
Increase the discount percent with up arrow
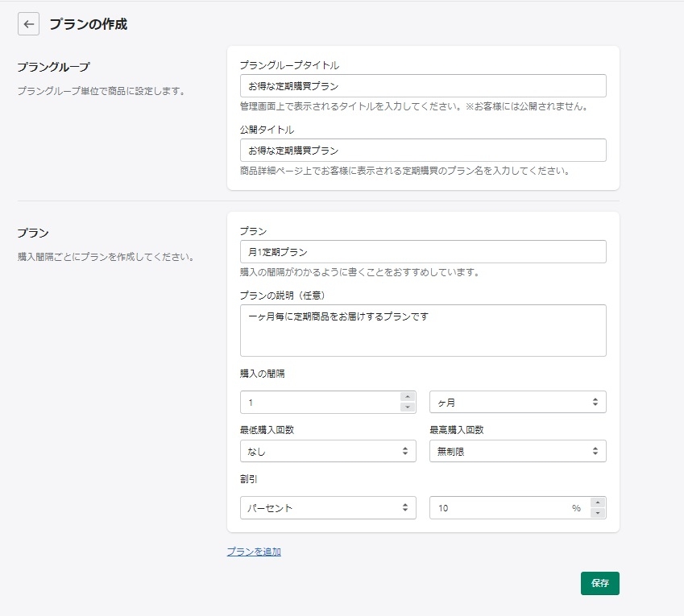coord(597,502)
